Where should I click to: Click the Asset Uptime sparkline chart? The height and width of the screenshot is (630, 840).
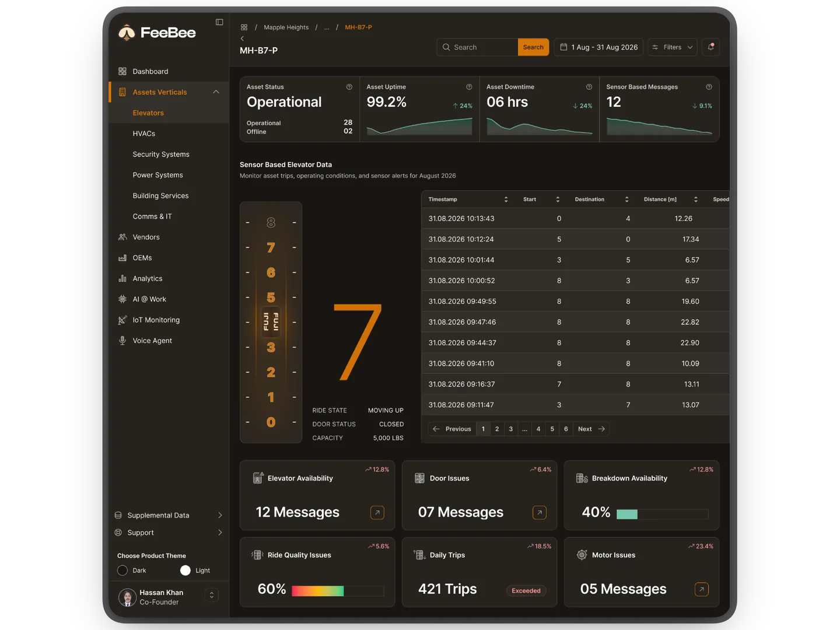coord(419,126)
